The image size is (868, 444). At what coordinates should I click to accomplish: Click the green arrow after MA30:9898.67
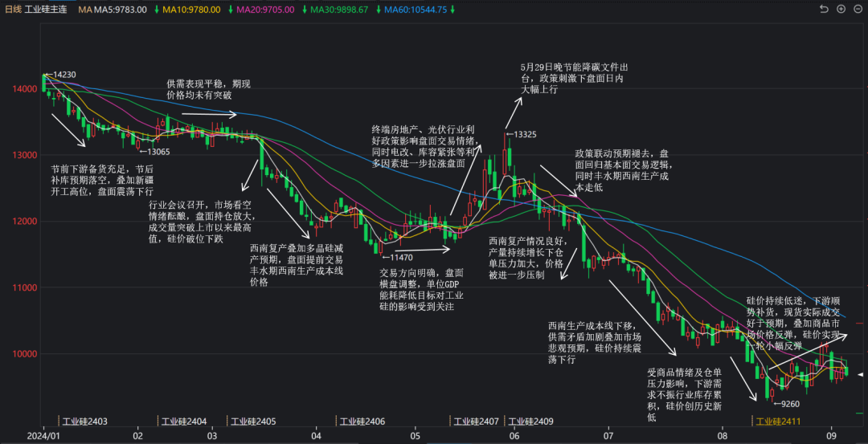[376, 10]
